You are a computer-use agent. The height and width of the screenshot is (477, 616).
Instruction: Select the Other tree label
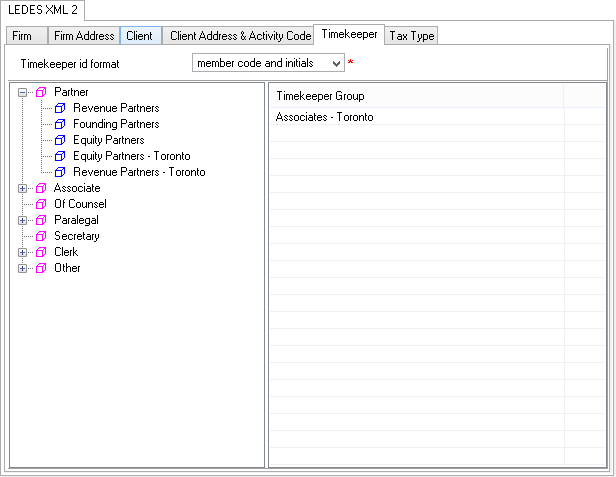(67, 268)
